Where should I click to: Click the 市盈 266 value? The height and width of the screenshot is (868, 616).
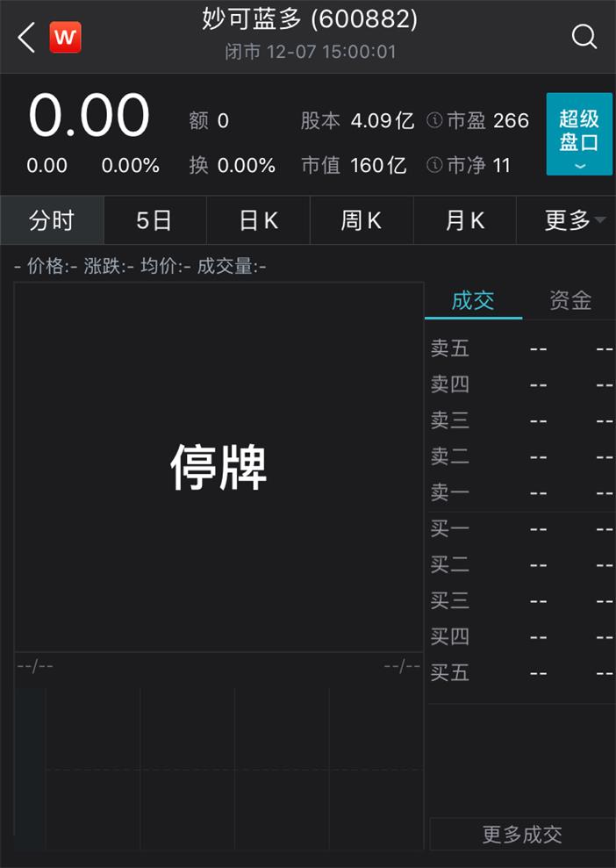(488, 120)
